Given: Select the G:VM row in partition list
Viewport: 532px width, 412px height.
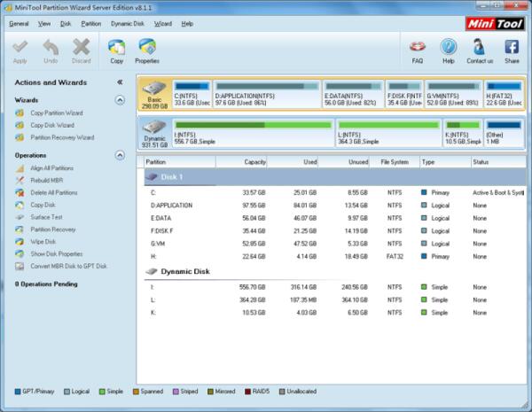Looking at the screenshot, I should 160,243.
